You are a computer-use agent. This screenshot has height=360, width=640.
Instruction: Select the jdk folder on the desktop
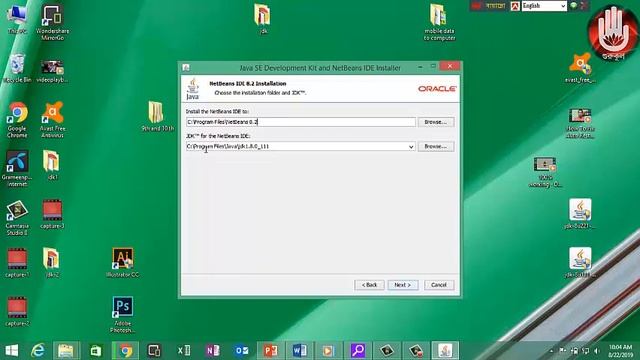coord(262,19)
